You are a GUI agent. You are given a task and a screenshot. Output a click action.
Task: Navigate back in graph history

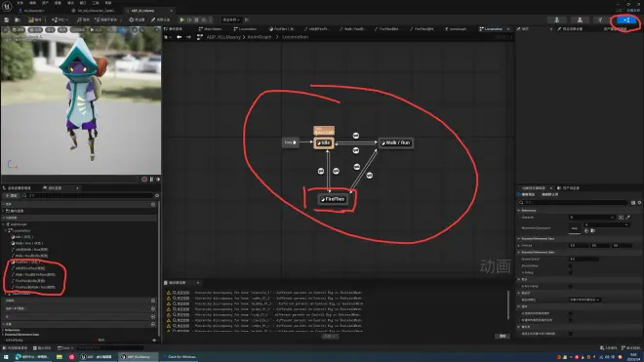point(180,37)
